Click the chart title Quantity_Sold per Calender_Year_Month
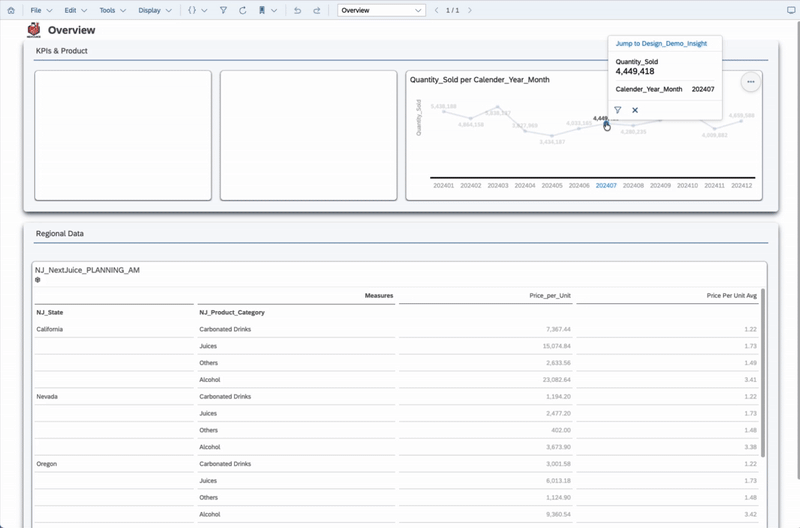Screen dimensions: 800x528 coord(480,80)
